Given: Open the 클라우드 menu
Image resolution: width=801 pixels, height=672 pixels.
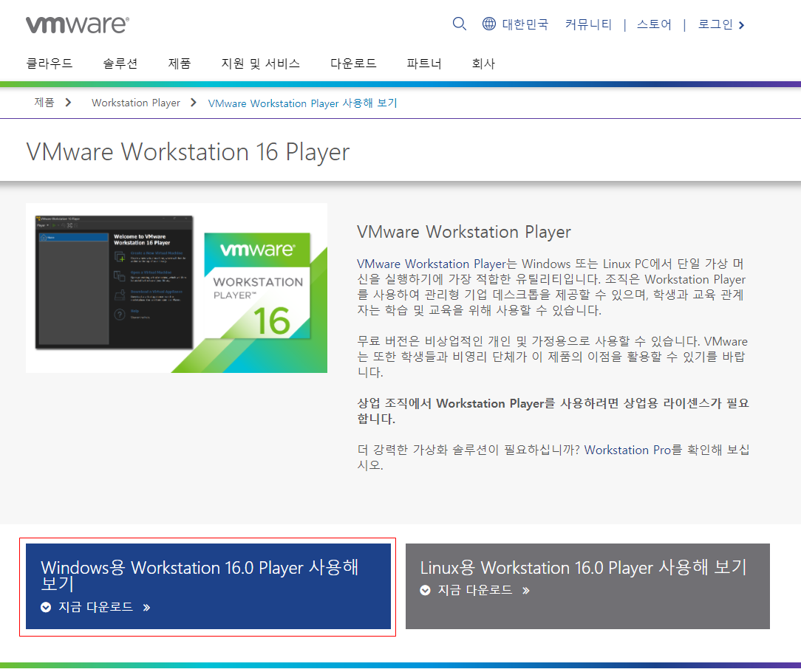Looking at the screenshot, I should 50,64.
